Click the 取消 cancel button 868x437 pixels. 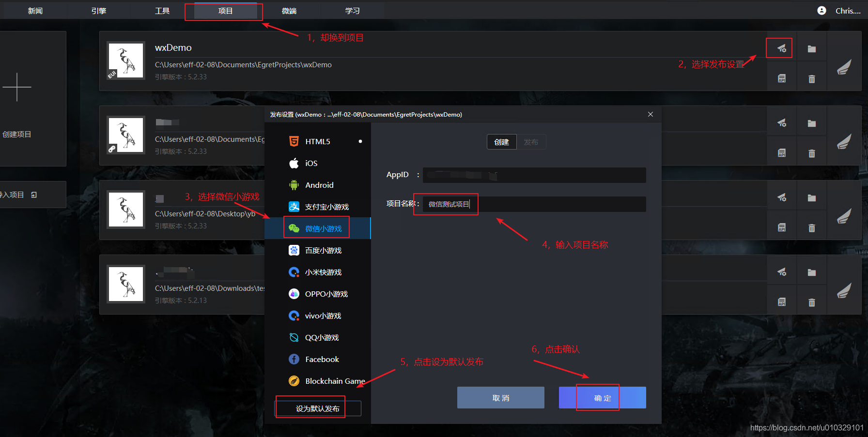pos(501,398)
